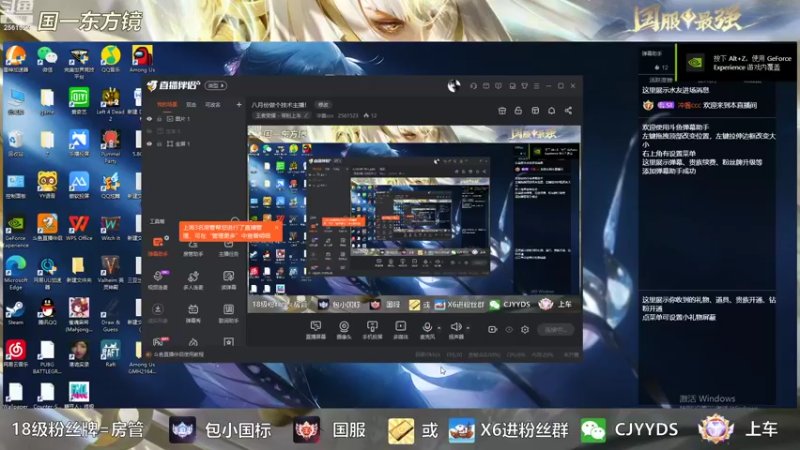Switch to the 可改名 scene tab
Image resolution: width=800 pixels, height=450 pixels.
tap(213, 105)
